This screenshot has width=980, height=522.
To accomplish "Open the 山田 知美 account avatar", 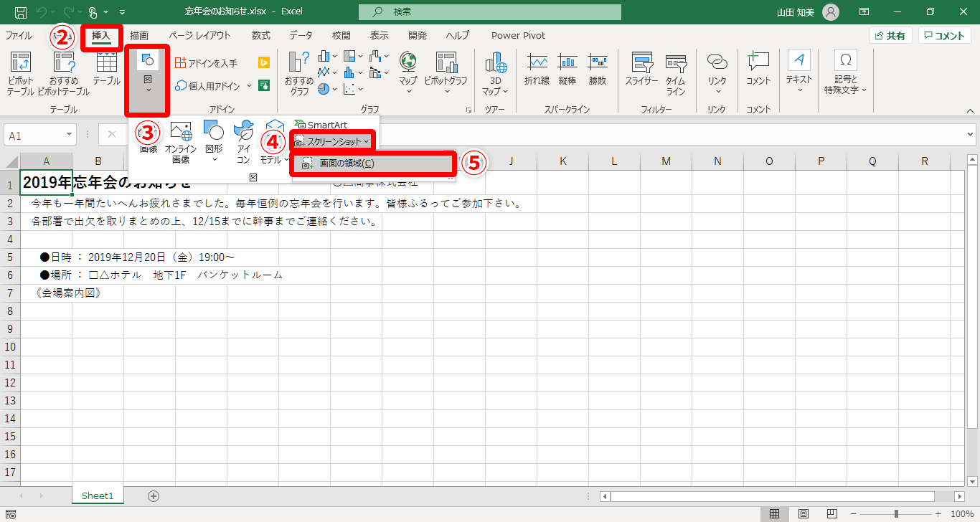I will point(830,12).
